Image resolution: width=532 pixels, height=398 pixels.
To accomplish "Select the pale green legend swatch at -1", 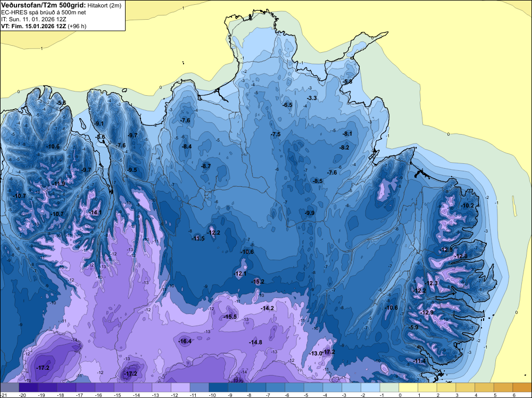I will click(389, 387).
